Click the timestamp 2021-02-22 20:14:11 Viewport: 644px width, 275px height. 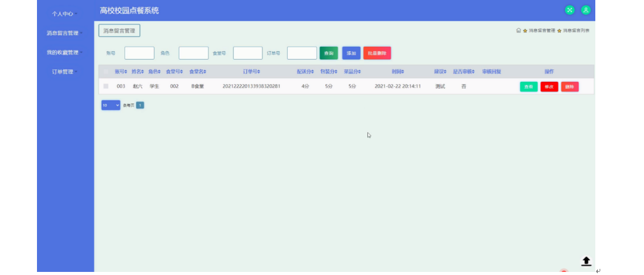[397, 87]
